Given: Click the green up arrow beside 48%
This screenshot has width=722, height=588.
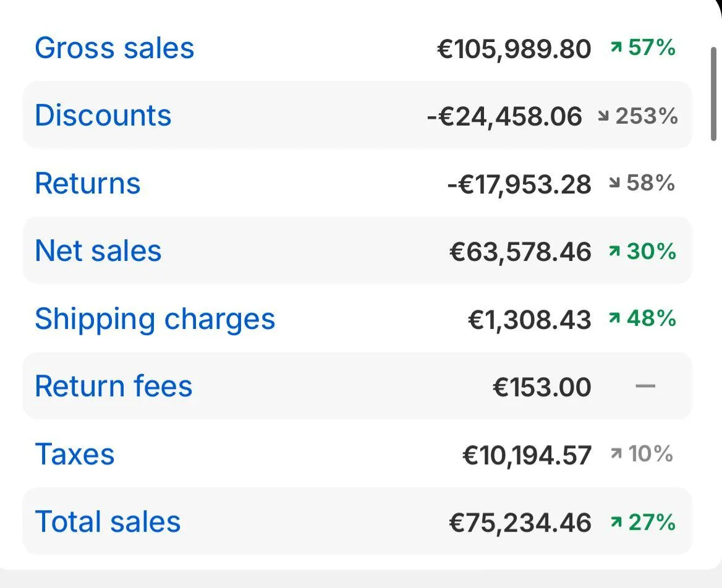Looking at the screenshot, I should tap(614, 319).
